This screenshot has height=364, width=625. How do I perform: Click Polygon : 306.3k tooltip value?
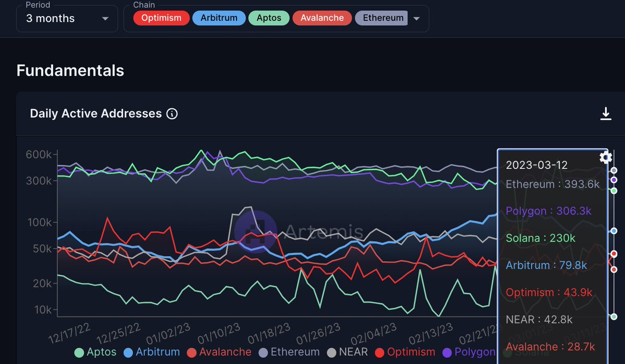coord(549,211)
